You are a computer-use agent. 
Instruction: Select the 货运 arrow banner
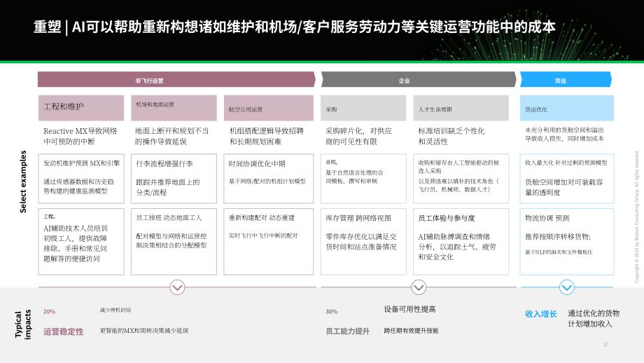tap(566, 80)
